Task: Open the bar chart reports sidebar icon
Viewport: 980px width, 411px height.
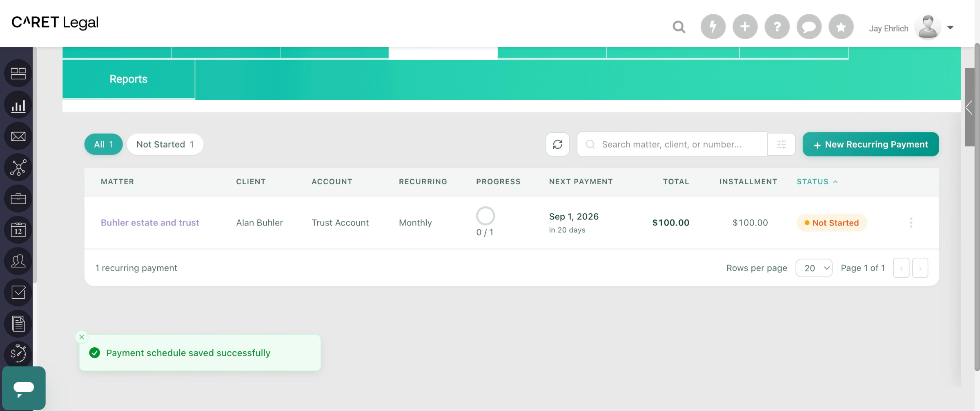Action: pos(18,105)
